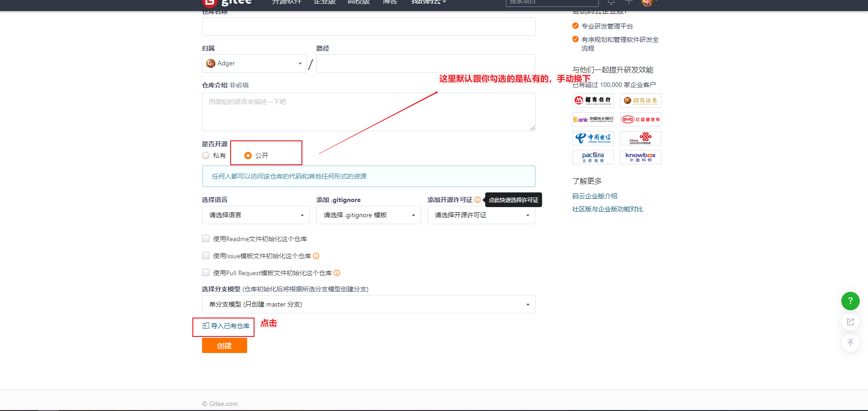
Task: Click the 招商银行 logo
Action: (x=593, y=100)
